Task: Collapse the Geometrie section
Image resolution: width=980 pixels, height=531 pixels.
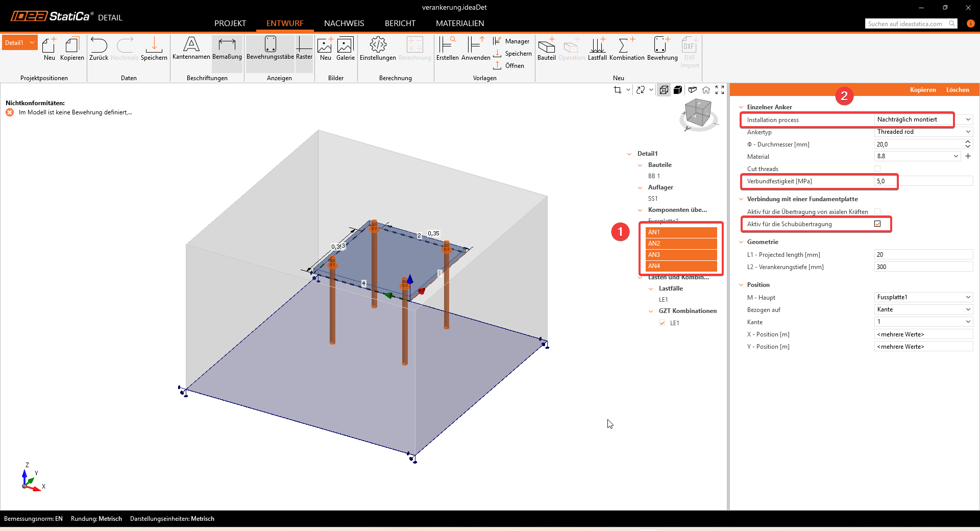Action: tap(741, 242)
